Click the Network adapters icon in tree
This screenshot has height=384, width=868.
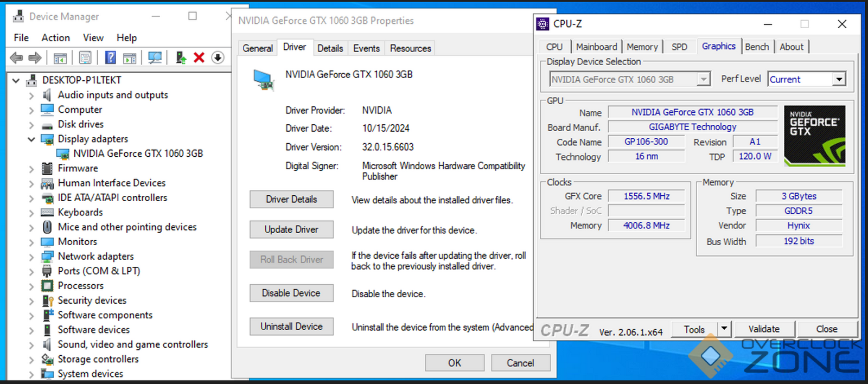[x=48, y=256]
